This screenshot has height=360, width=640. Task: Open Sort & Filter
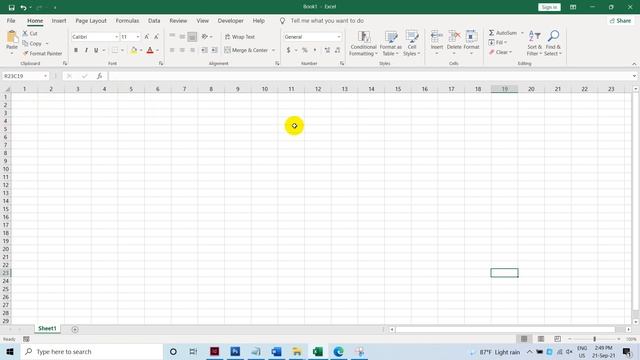(x=534, y=43)
